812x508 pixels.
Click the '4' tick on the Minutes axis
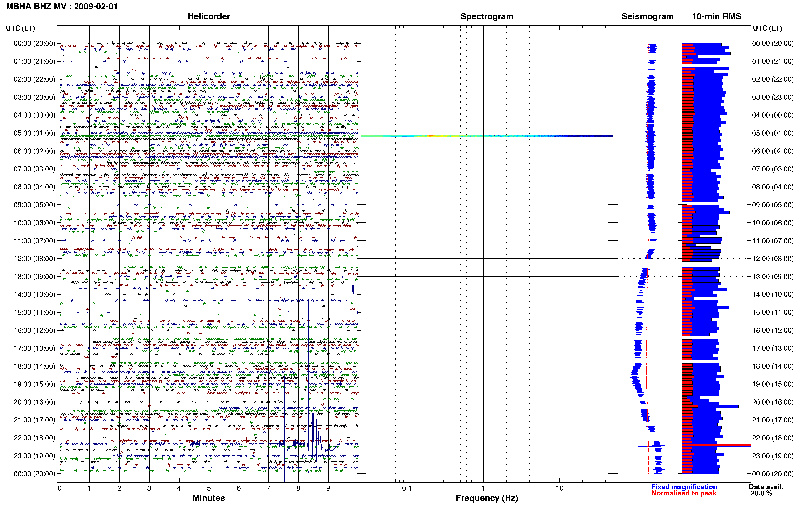tap(179, 488)
